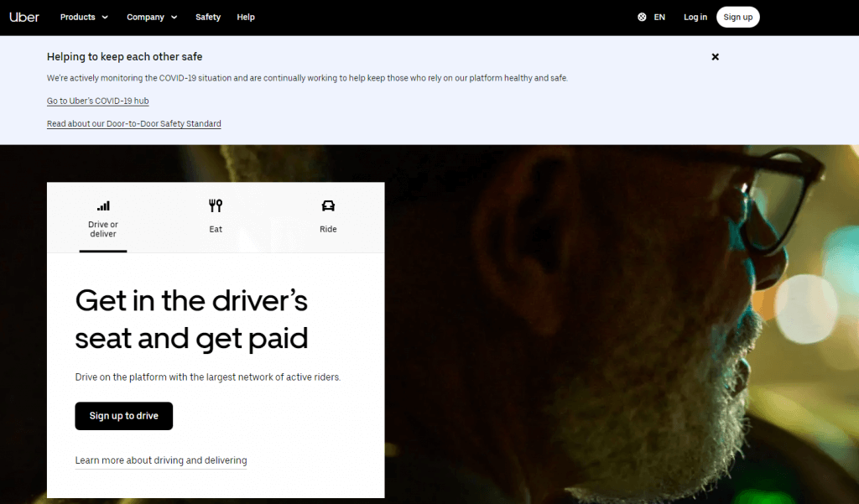The image size is (859, 504).
Task: Go to the Help page
Action: [x=246, y=17]
